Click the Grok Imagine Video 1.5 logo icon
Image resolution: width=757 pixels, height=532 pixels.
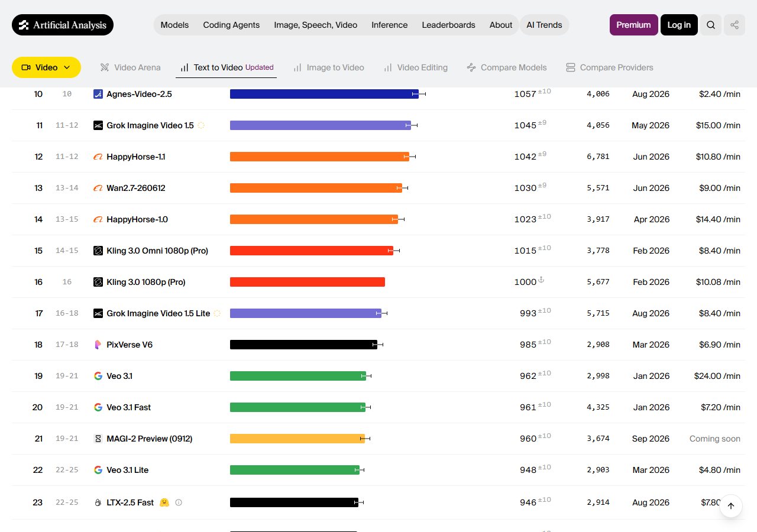tap(98, 125)
